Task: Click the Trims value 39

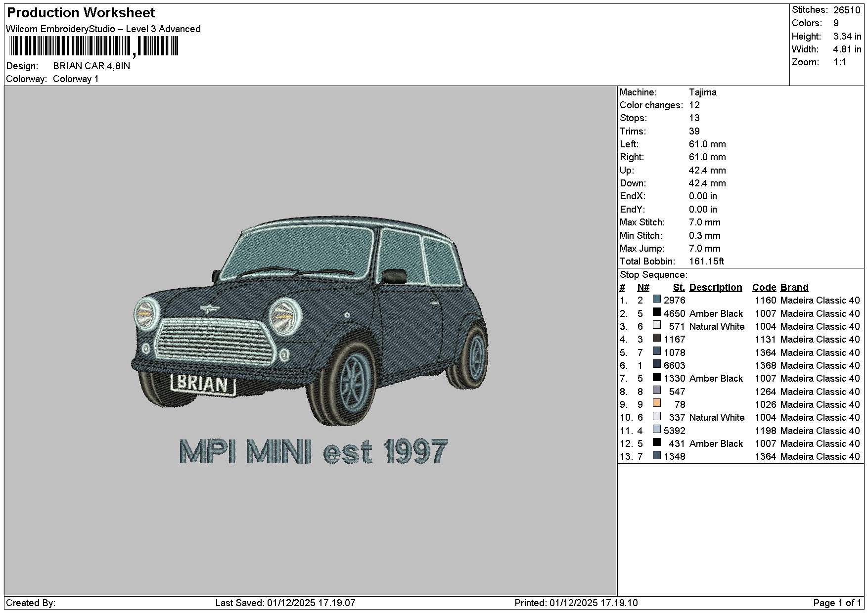Action: pos(694,131)
